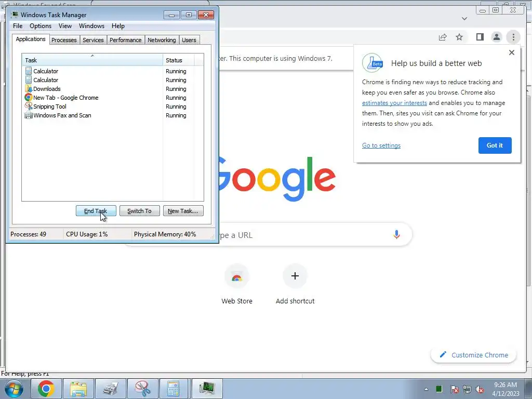The height and width of the screenshot is (399, 532).
Task: Sort tasks by the Task column header
Action: point(92,60)
